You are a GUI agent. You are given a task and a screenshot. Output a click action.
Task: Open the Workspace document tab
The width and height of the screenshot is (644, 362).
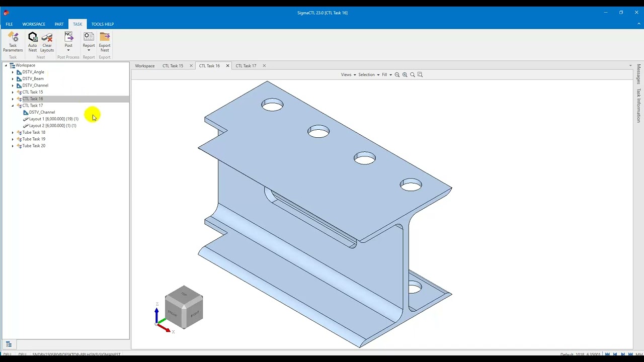click(145, 66)
